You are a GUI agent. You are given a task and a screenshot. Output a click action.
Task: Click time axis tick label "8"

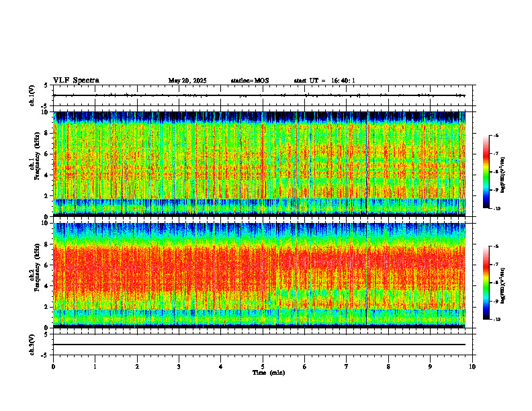[x=388, y=367]
